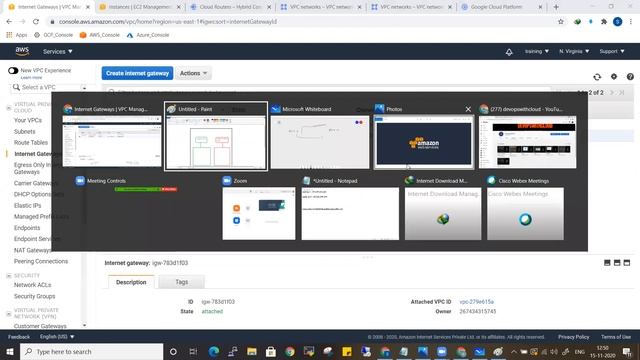Open the Cortana circle on taskbar
The height and width of the screenshot is (360, 640).
(x=173, y=351)
